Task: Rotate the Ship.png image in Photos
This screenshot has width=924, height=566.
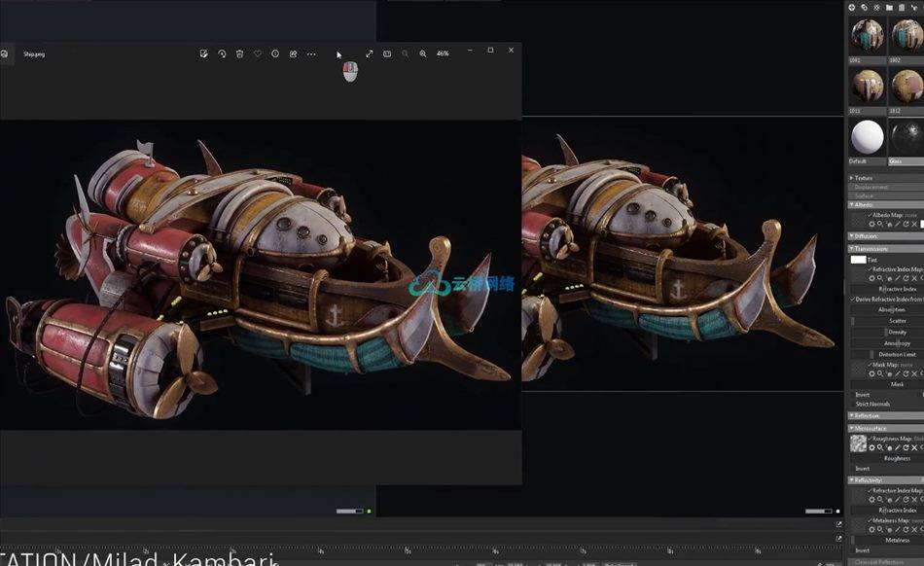Action: click(222, 53)
